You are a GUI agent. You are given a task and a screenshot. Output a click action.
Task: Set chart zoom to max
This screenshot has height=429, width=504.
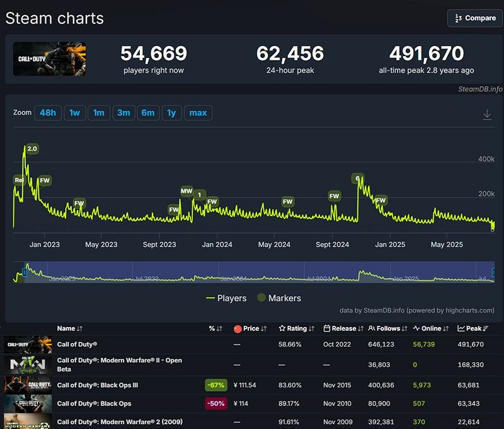pyautogui.click(x=198, y=113)
